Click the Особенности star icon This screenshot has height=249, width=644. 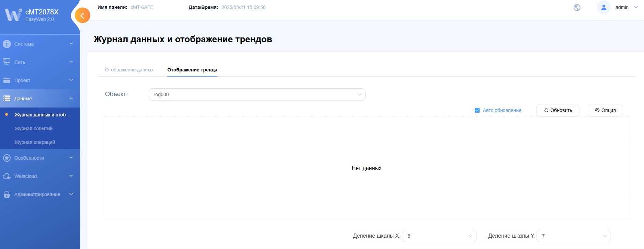[x=7, y=158]
